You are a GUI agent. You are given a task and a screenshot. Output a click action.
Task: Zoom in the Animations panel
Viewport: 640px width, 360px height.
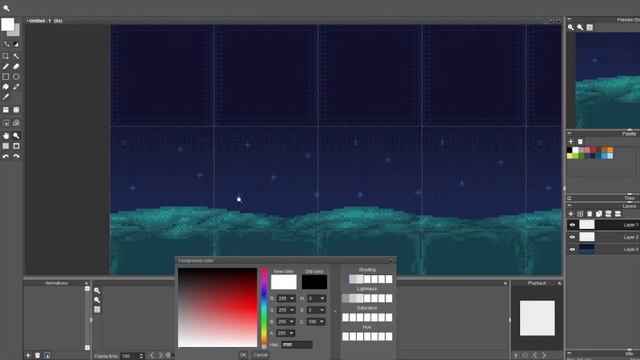pyautogui.click(x=97, y=291)
